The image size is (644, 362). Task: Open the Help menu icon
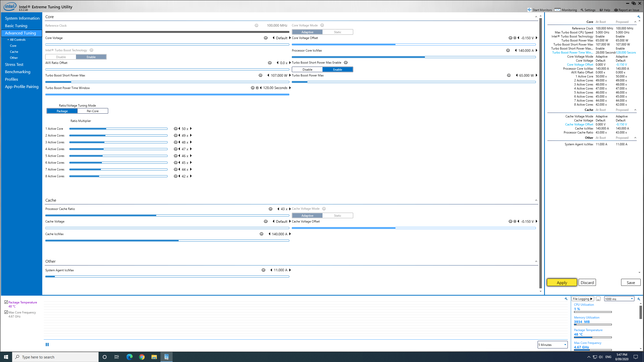click(601, 10)
